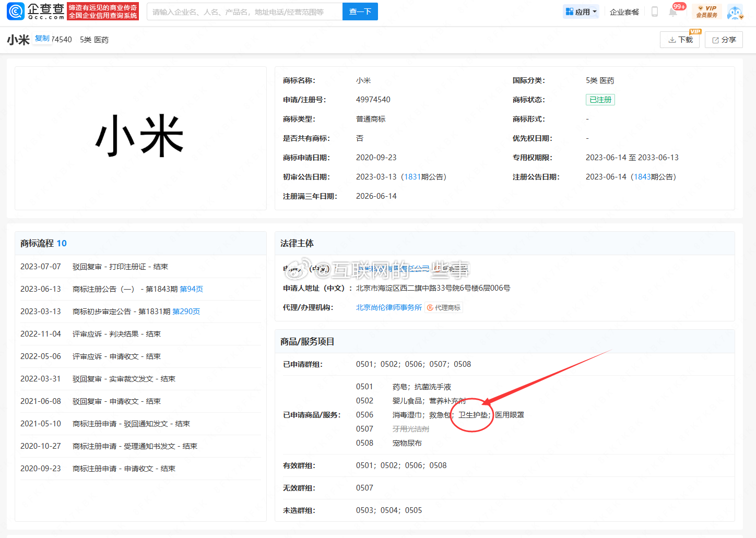Click the 2022-03-31 驳回复审 实审裁文发文 row
756x538 pixels.
pyautogui.click(x=140, y=379)
